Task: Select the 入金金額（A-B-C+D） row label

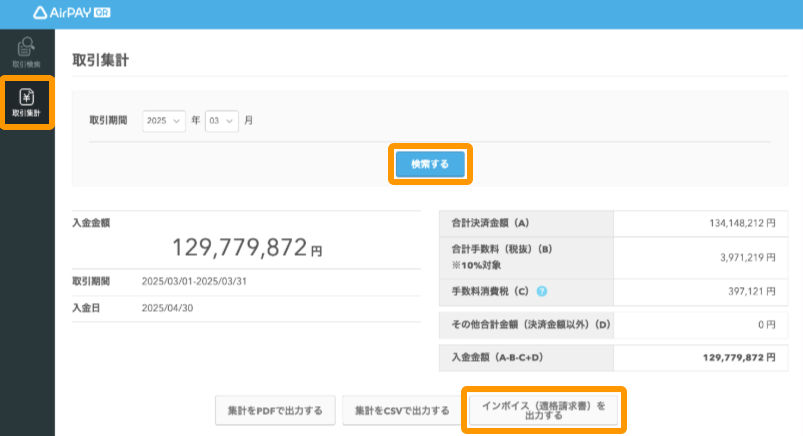Action: (x=497, y=357)
